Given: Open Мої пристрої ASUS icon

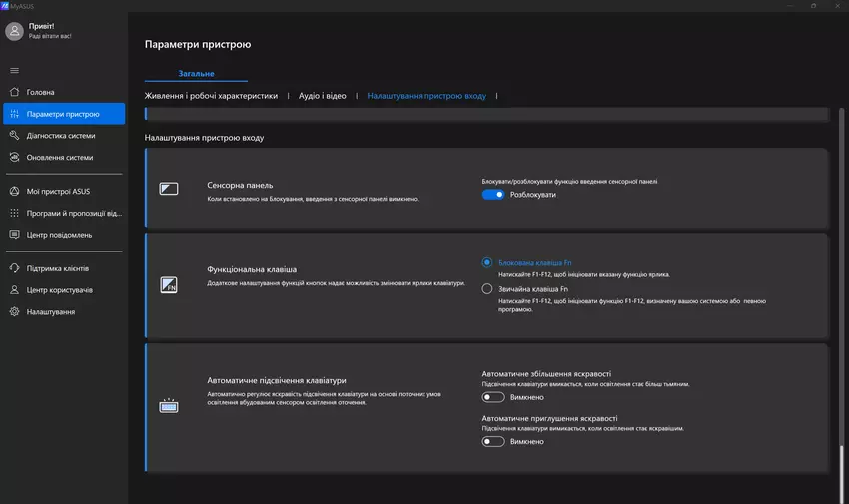Looking at the screenshot, I should pyautogui.click(x=14, y=191).
